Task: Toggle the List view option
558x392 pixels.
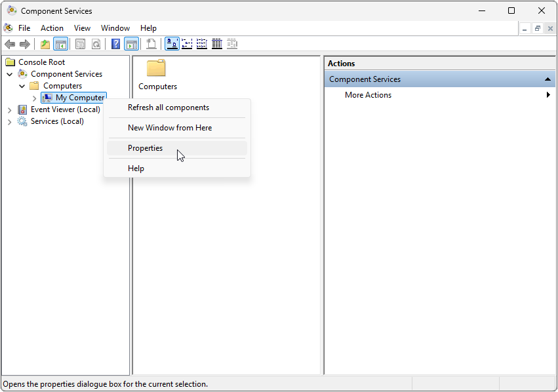Action: (202, 44)
